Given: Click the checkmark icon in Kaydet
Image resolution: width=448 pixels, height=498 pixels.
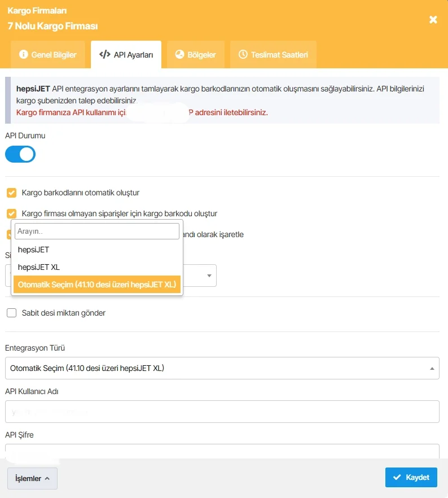Looking at the screenshot, I should [397, 477].
